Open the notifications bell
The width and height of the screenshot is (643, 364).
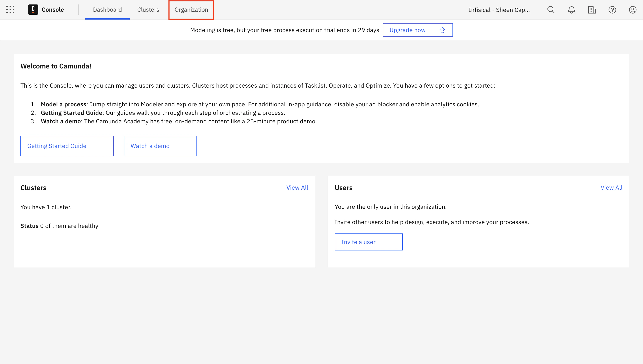pyautogui.click(x=571, y=10)
